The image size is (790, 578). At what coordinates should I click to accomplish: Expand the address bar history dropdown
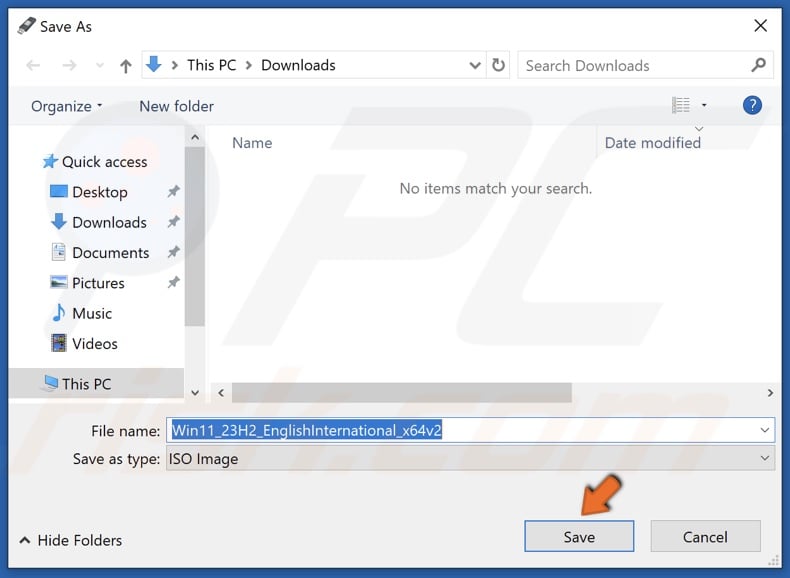(475, 65)
